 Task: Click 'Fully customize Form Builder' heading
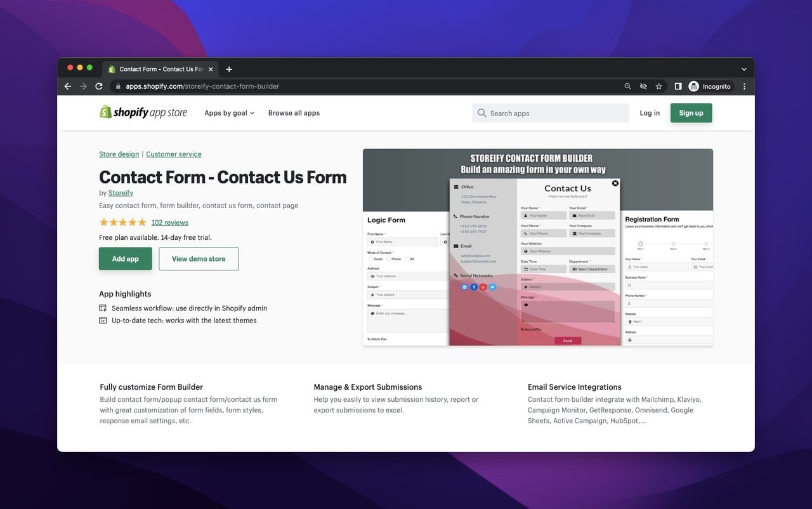[x=152, y=387]
